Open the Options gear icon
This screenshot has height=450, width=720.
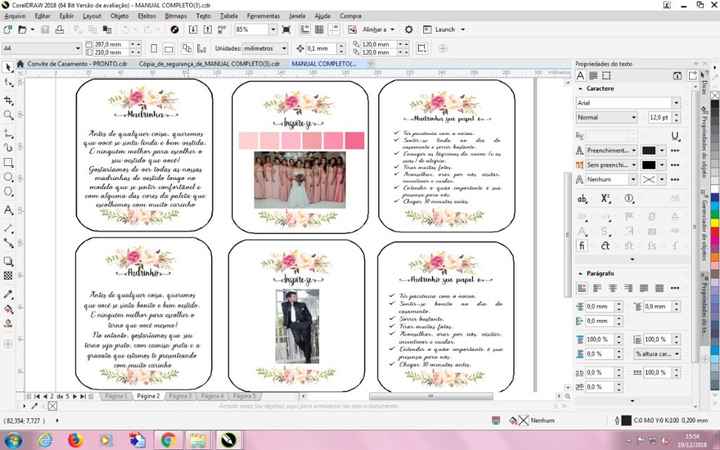click(x=409, y=29)
